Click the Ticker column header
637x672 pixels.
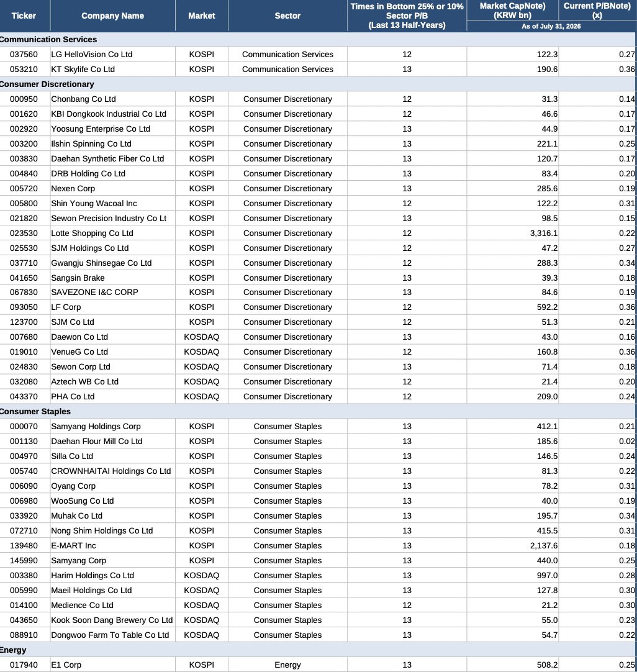[24, 16]
